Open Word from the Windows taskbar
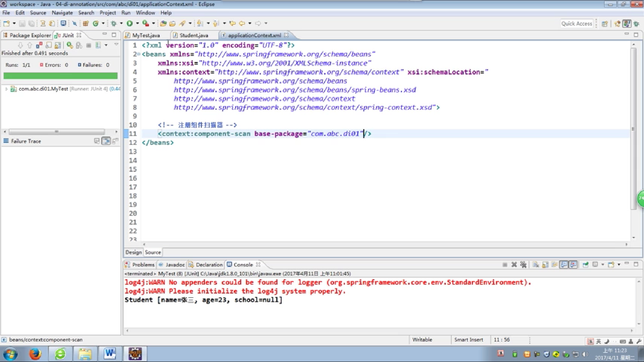 tap(110, 354)
